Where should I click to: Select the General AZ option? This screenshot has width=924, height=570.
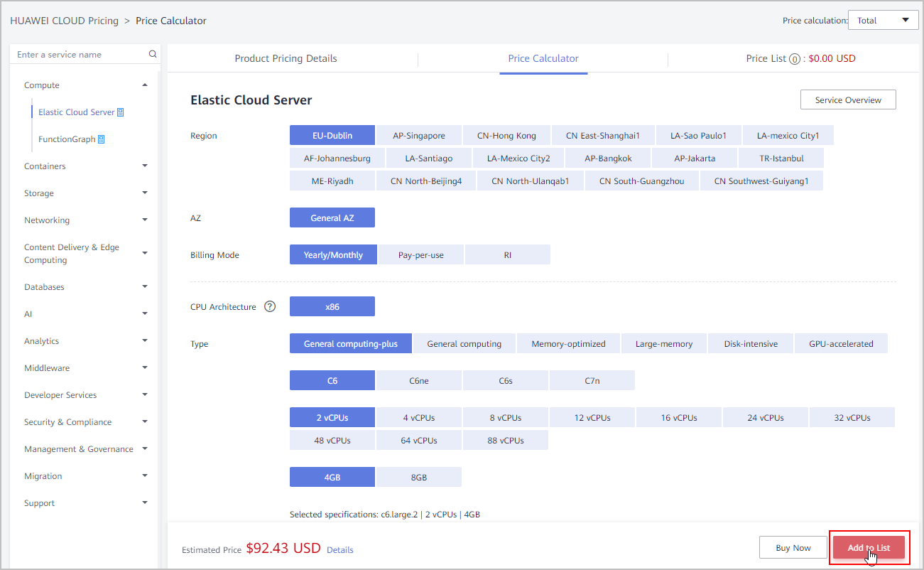332,218
